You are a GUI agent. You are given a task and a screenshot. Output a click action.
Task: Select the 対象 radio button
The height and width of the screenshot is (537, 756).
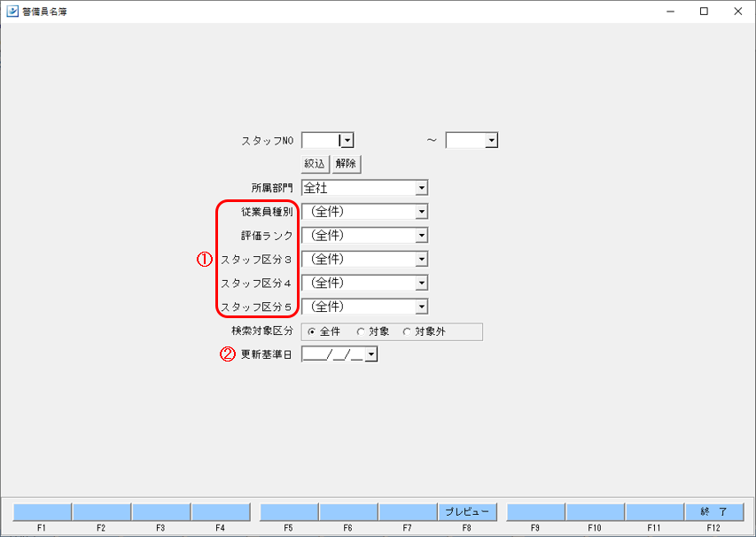coord(360,331)
